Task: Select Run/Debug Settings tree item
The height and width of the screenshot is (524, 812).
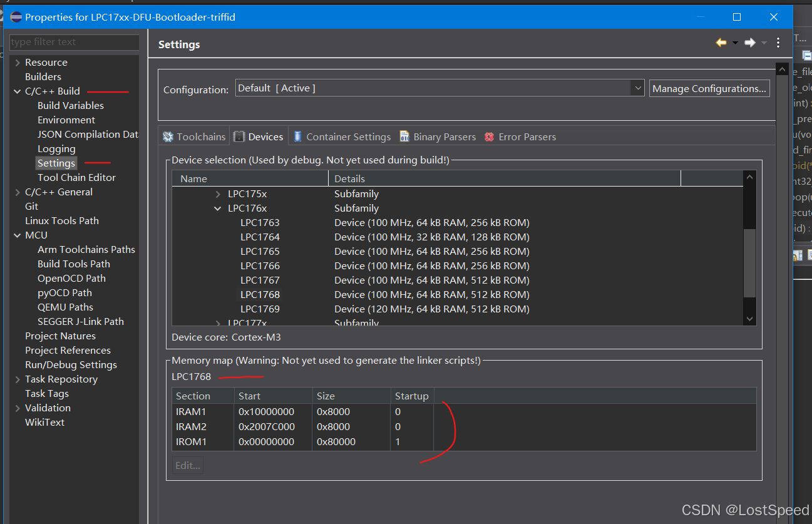Action: click(x=71, y=365)
